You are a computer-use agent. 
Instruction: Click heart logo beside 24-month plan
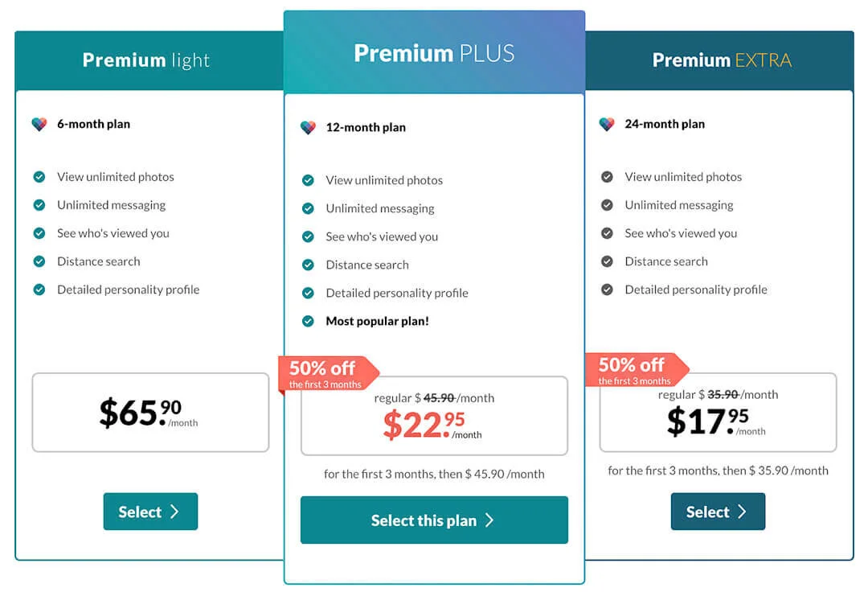pos(607,124)
